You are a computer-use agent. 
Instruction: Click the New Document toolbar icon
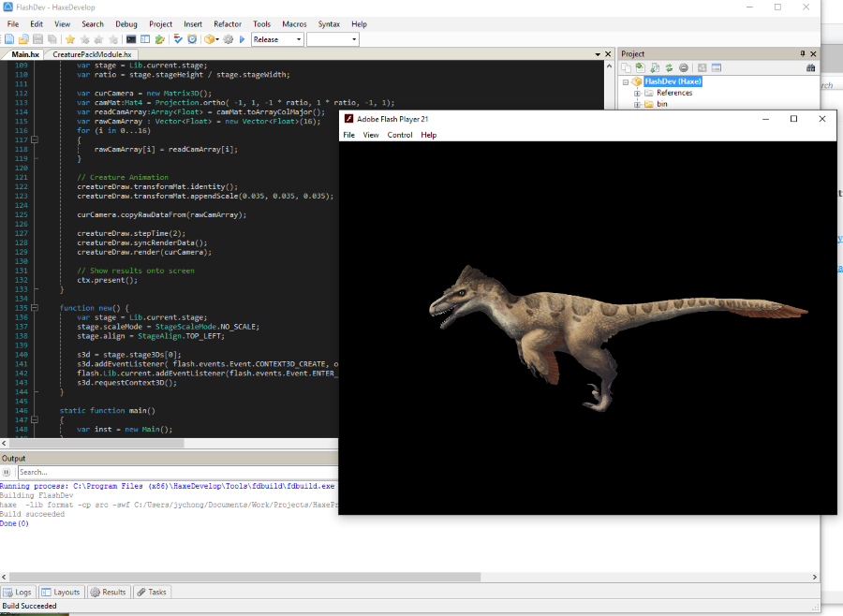point(9,39)
